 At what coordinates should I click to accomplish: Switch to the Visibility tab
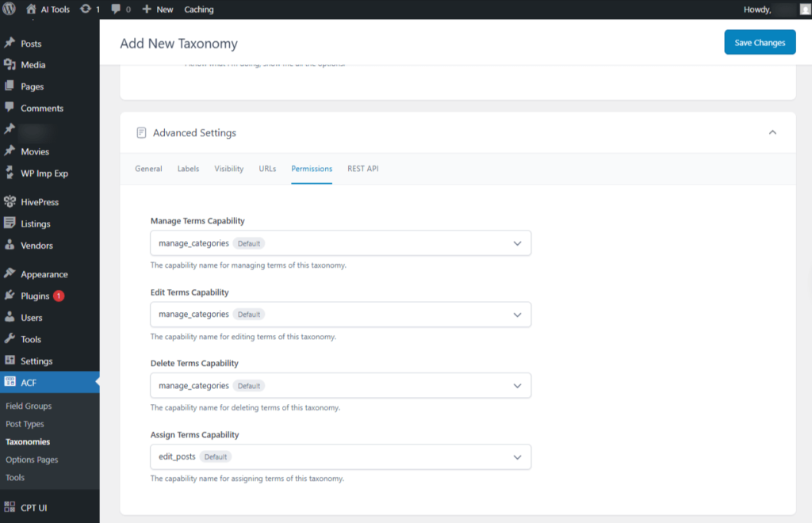[228, 169]
